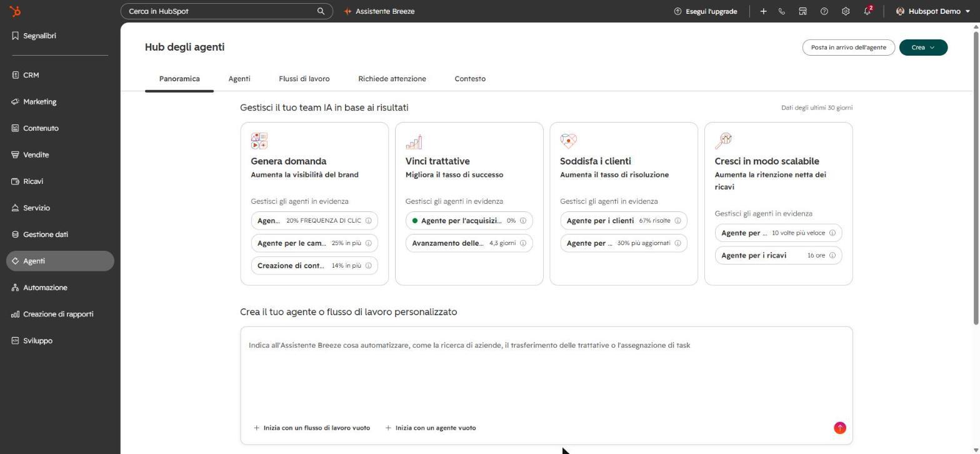Screen dimensions: 980x454
Task: Click Posta in arrivo dell'agente button
Action: [849, 48]
